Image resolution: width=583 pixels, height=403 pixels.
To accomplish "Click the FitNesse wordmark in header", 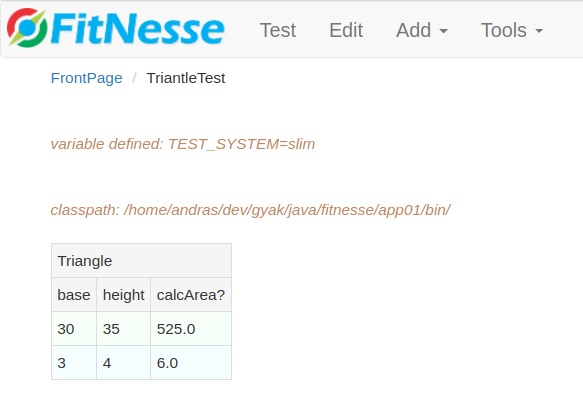I will point(138,29).
